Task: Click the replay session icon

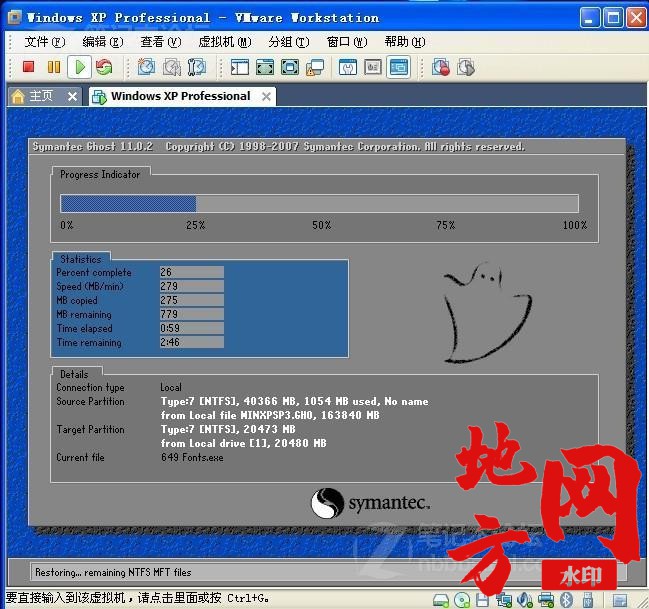Action: [466, 67]
